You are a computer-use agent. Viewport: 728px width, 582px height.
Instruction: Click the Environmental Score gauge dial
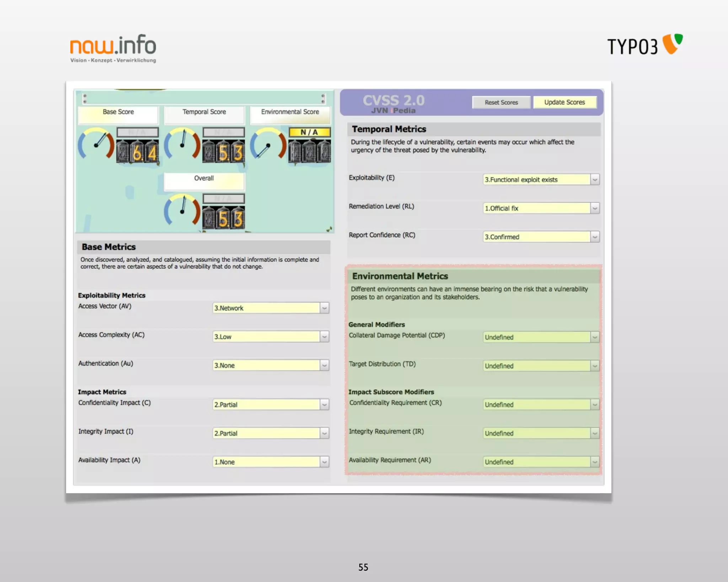[x=268, y=144]
